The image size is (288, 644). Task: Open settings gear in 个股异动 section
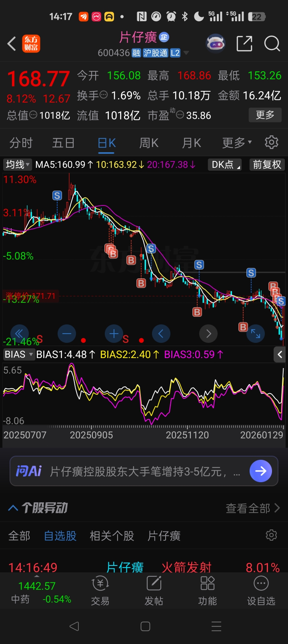pos(272,535)
